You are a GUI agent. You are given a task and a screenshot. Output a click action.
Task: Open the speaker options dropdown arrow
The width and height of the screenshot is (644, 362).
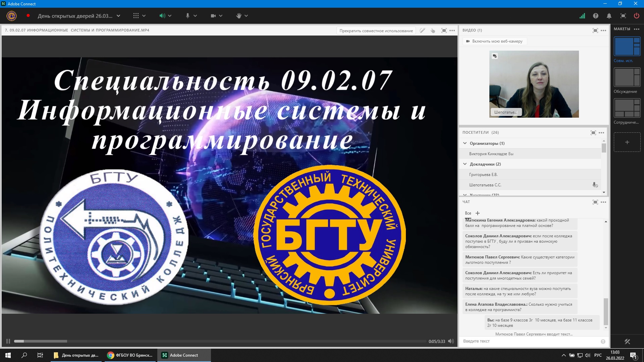170,16
